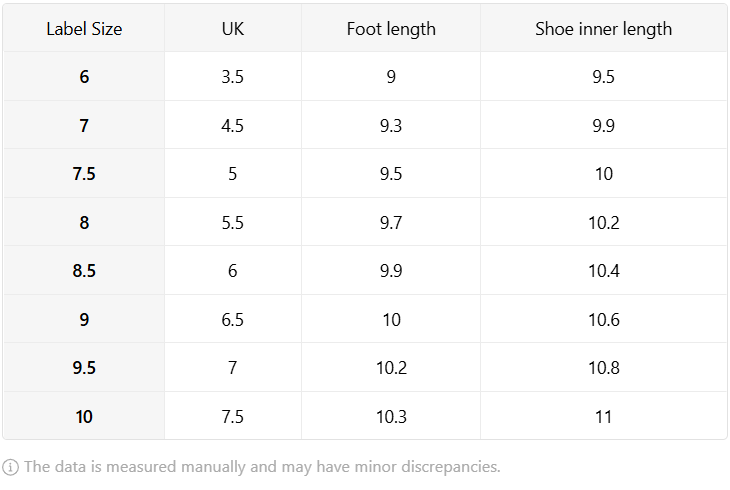This screenshot has width=730, height=490.
Task: Select the Label Size column header
Action: click(x=84, y=29)
